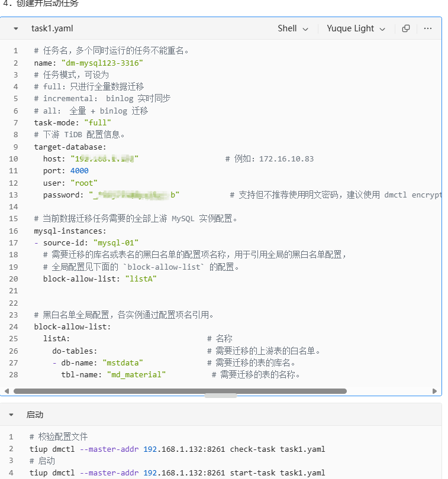Click the "dm-mysql123-3316" name value
Viewport: 448px width, 479px height.
[102, 63]
